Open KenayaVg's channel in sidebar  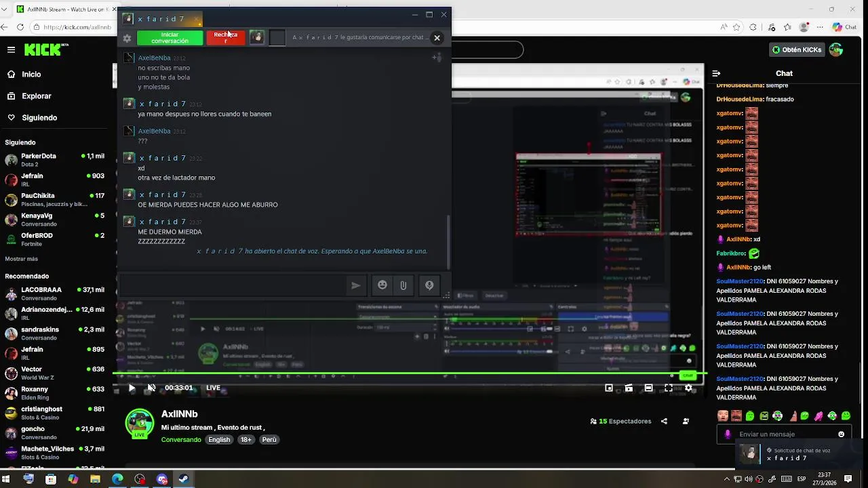[55, 220]
